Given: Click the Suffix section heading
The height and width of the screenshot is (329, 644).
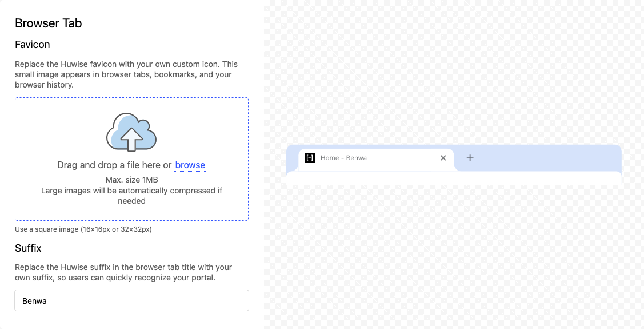Looking at the screenshot, I should pos(28,248).
